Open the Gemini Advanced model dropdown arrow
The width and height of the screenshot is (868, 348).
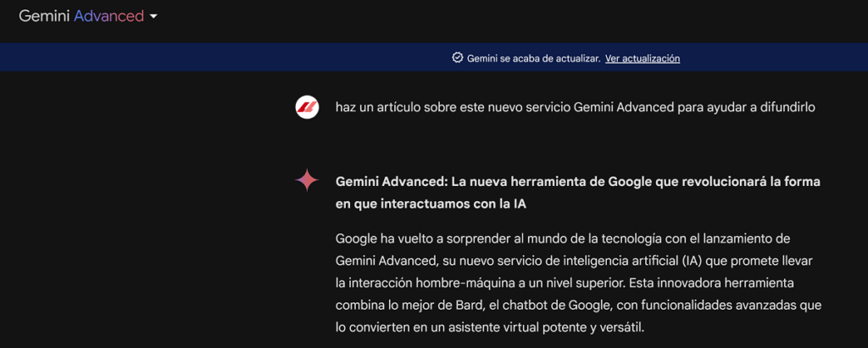pos(153,17)
